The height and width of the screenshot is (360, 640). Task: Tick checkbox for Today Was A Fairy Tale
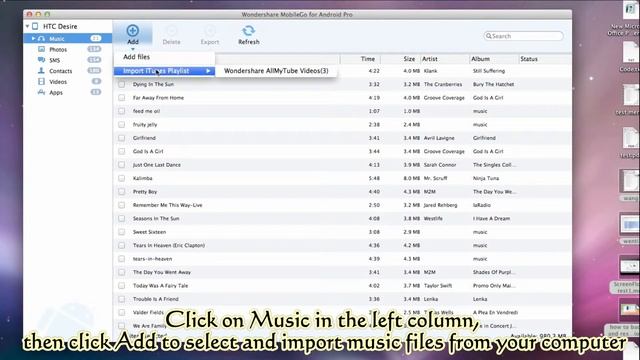tap(122, 286)
